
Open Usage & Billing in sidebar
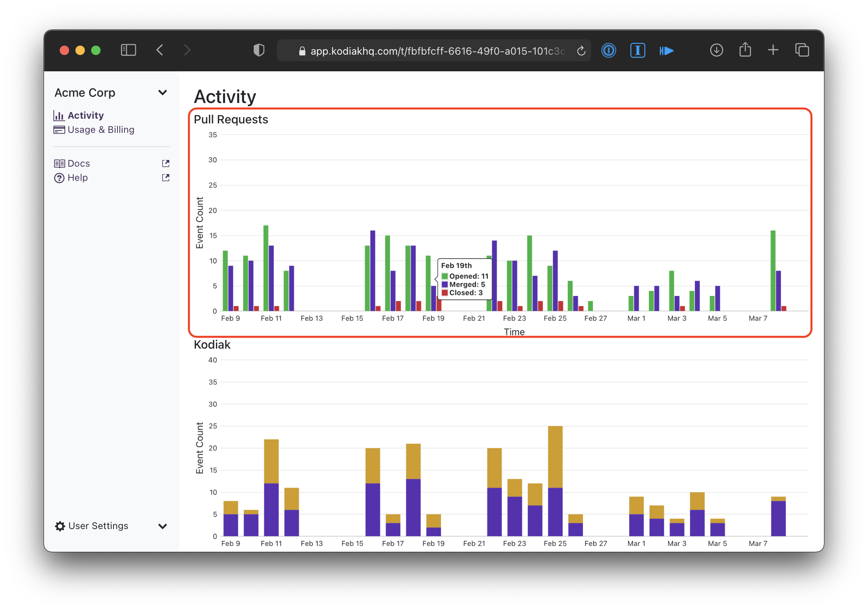(x=101, y=130)
